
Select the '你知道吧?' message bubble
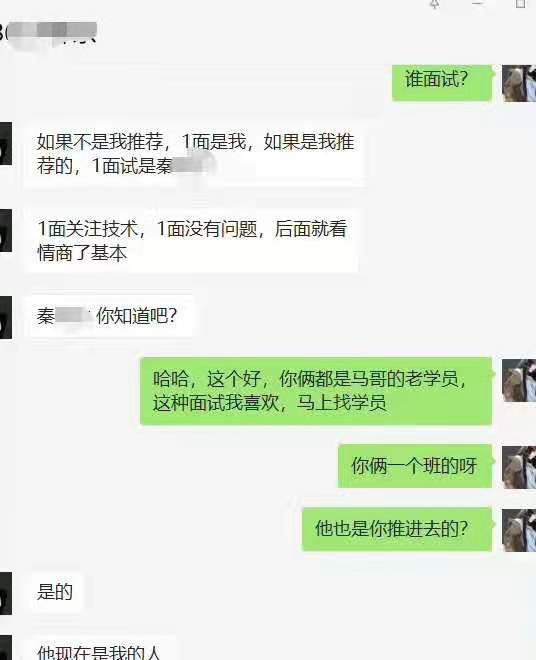pyautogui.click(x=112, y=316)
